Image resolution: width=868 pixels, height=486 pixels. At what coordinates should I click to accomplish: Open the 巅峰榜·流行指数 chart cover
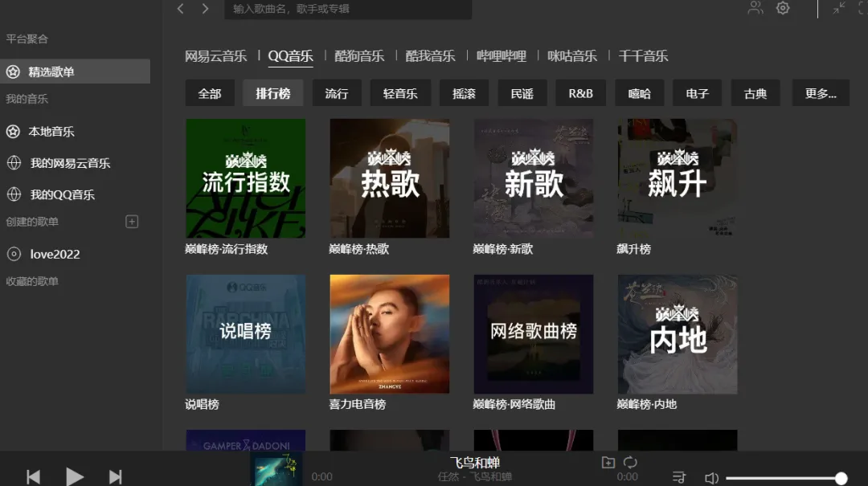[246, 178]
